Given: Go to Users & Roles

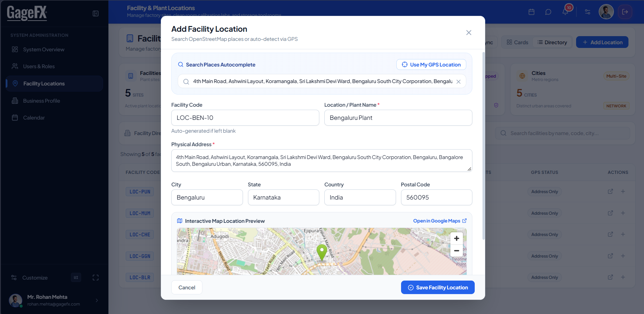Looking at the screenshot, I should (54, 67).
